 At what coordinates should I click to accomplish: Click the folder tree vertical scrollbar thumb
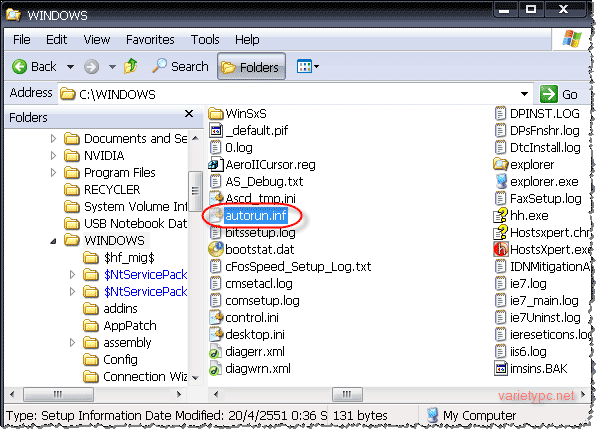[x=195, y=191]
